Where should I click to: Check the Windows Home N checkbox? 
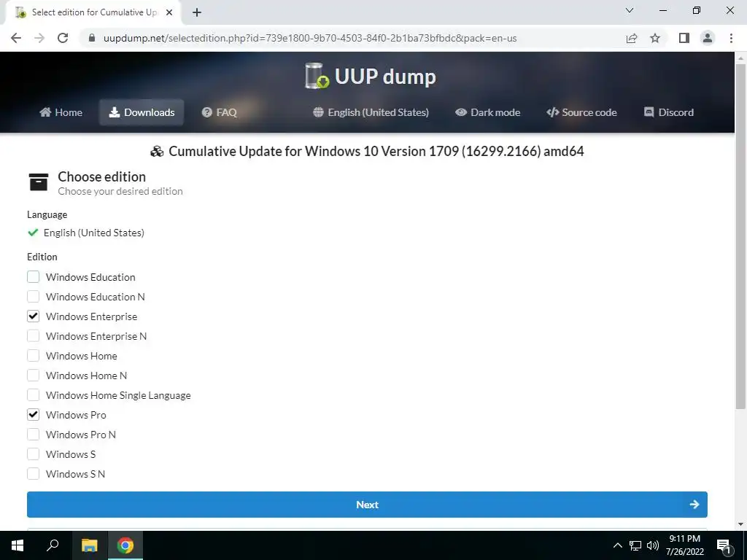[34, 376]
